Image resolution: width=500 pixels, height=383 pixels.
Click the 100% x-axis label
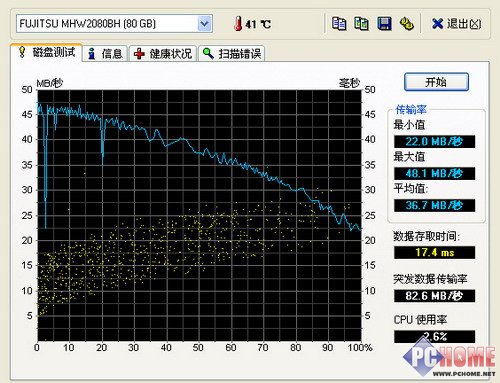tap(360, 348)
